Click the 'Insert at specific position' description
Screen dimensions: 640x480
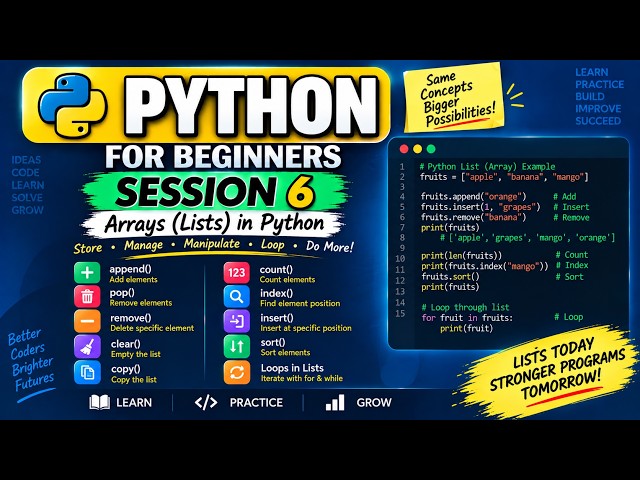pos(306,328)
